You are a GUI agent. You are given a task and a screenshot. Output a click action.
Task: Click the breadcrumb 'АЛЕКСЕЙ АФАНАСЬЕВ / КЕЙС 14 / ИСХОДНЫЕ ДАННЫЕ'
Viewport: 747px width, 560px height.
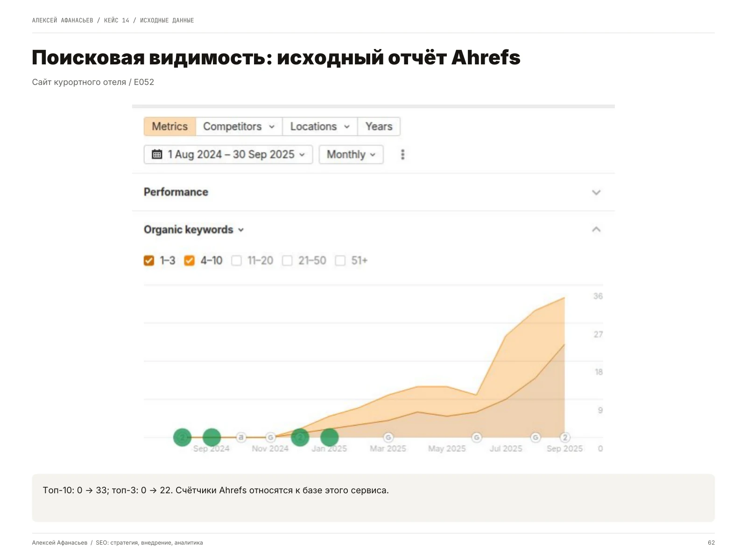(x=113, y=21)
